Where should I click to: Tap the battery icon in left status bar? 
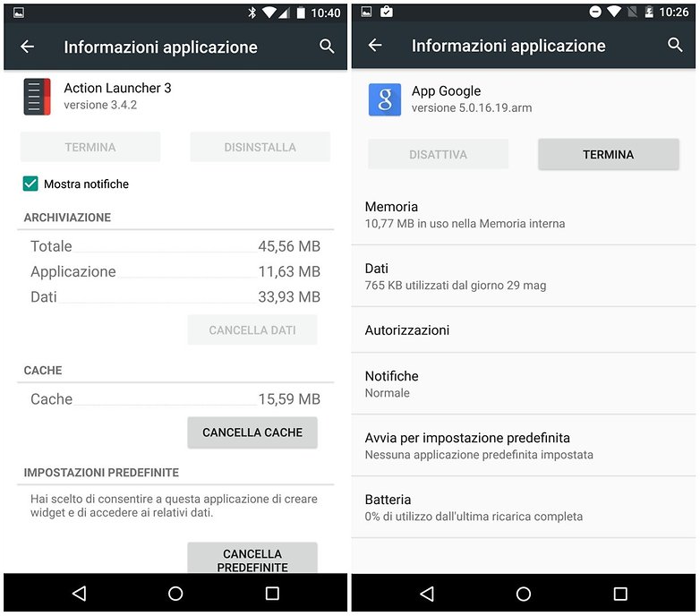(302, 13)
